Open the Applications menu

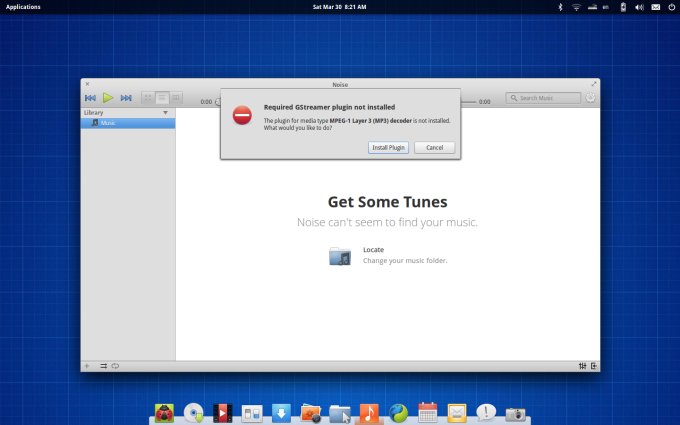point(23,7)
